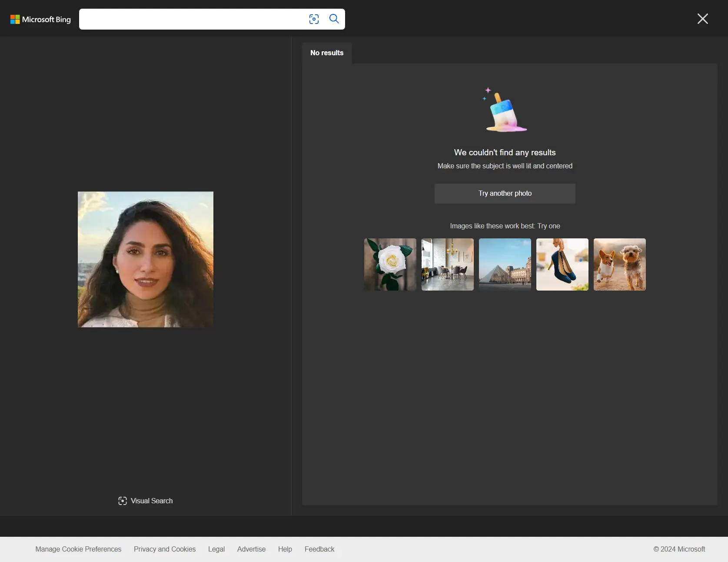Send Feedback via footer link
The image size is (728, 562).
319,549
